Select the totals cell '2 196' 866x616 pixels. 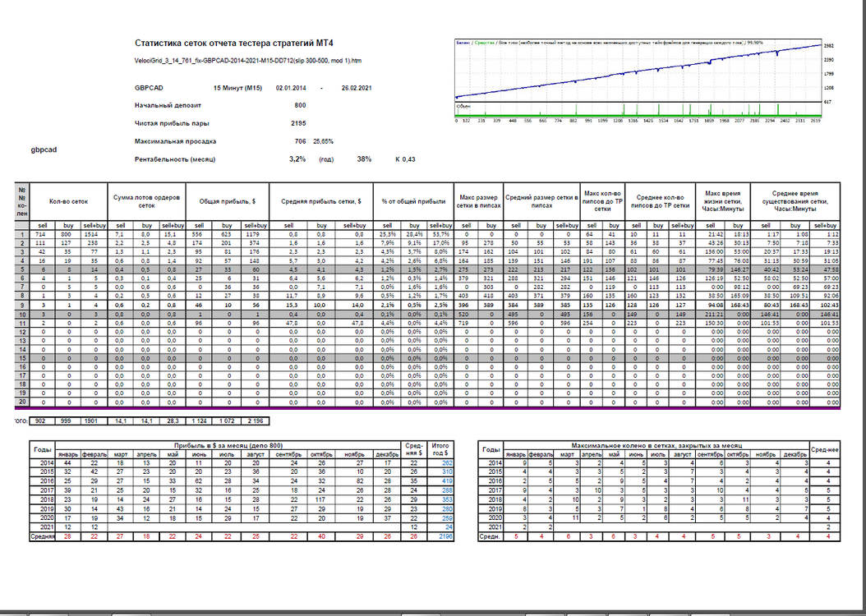point(255,421)
